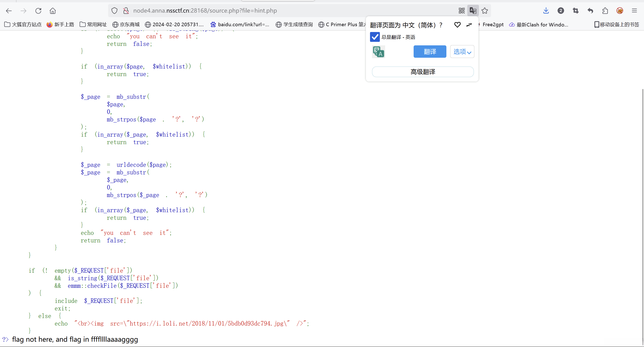This screenshot has height=347, width=644.
Task: Open the downloads panel
Action: click(546, 11)
